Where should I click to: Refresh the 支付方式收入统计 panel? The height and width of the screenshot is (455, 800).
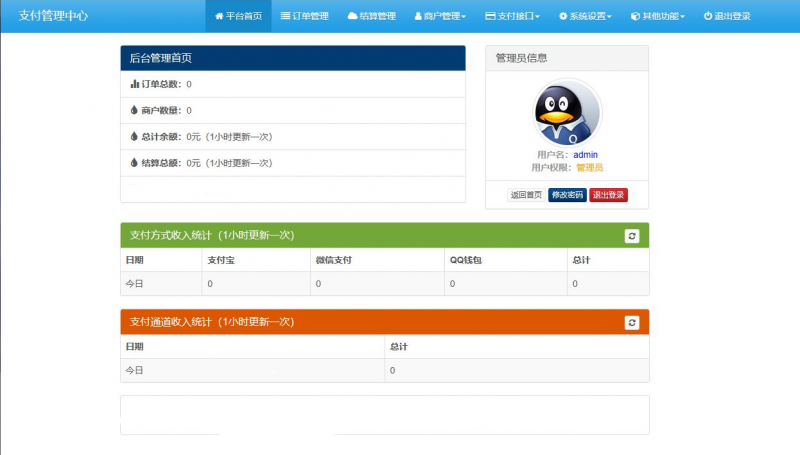631,236
